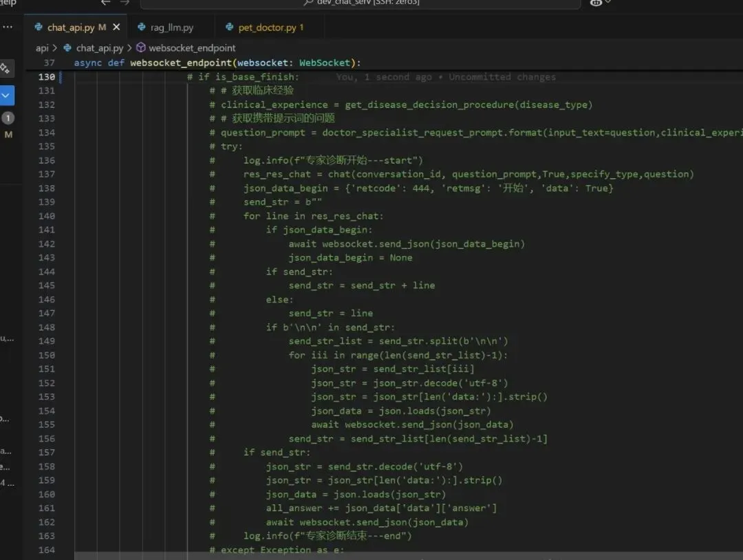Image resolution: width=743 pixels, height=560 pixels.
Task: Click 'for iii in range(len(send_str_list)-1):' line
Action: (x=398, y=355)
